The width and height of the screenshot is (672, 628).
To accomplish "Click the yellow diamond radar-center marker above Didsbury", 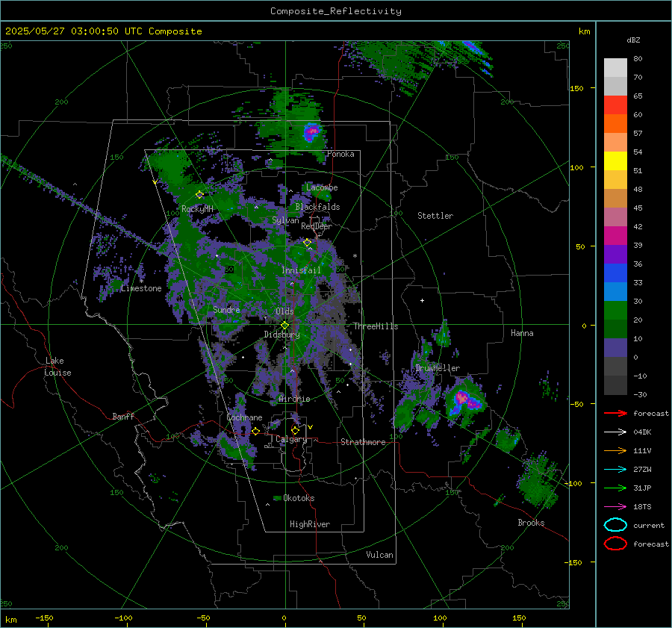I will pos(284,326).
